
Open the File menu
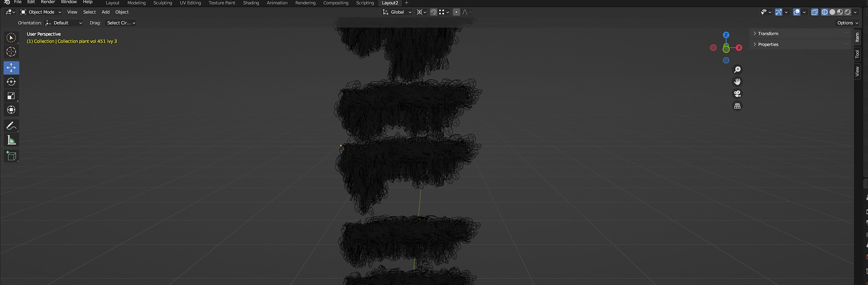click(18, 2)
